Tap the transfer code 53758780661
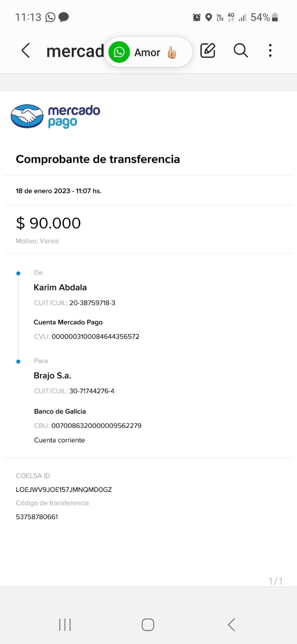Viewport: 297px width, 644px height. (x=37, y=517)
